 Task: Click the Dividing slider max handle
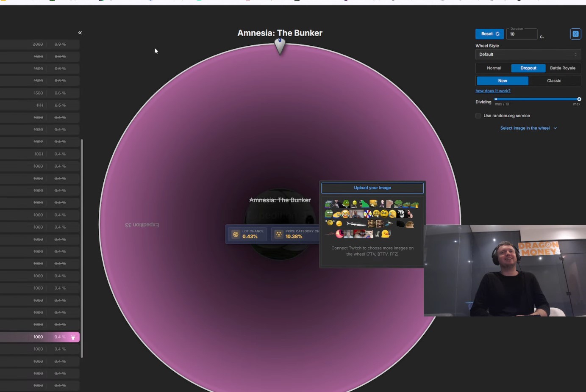(579, 99)
